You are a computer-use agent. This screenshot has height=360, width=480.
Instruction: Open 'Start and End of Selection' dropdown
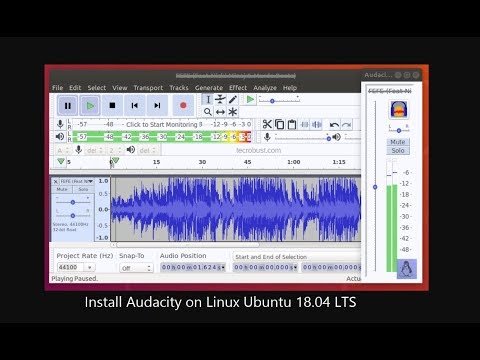pyautogui.click(x=297, y=257)
